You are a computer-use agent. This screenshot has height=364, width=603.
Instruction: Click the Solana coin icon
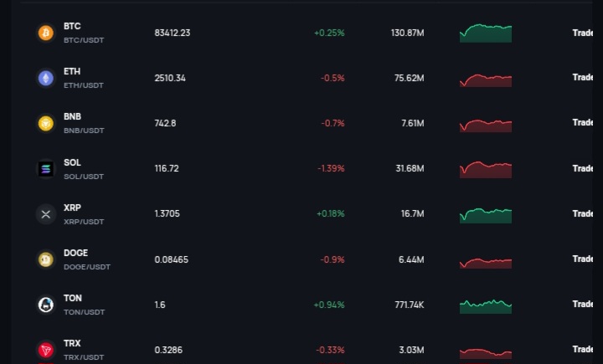(x=46, y=169)
